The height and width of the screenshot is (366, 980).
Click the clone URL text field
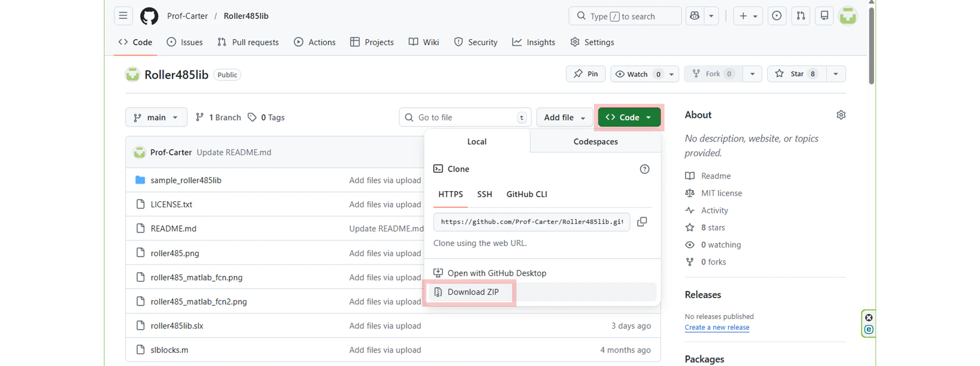click(532, 222)
